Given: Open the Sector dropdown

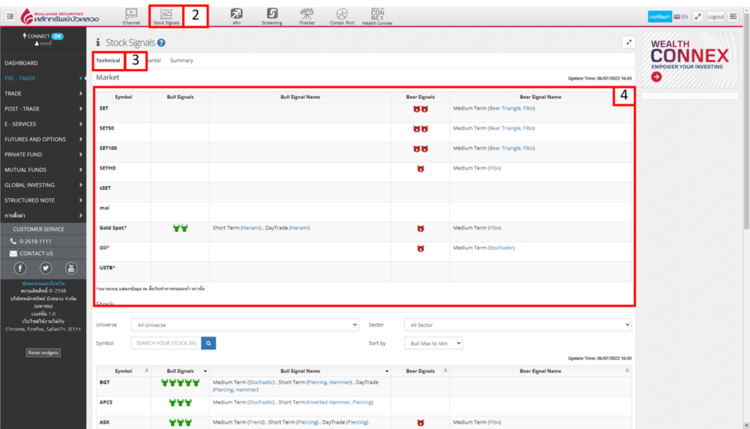Looking at the screenshot, I should pos(517,325).
